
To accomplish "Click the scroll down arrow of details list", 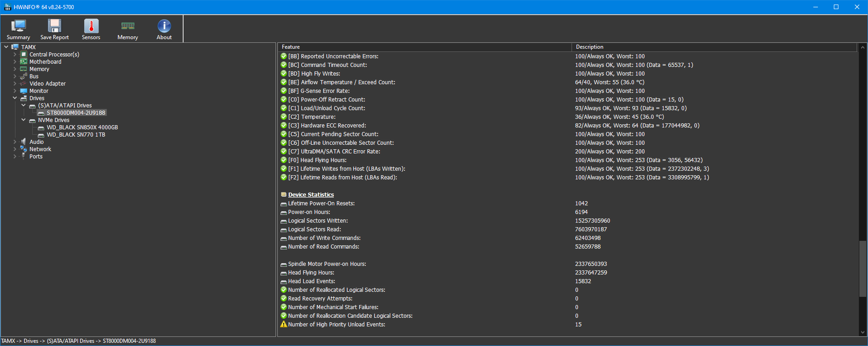I will pos(863,332).
